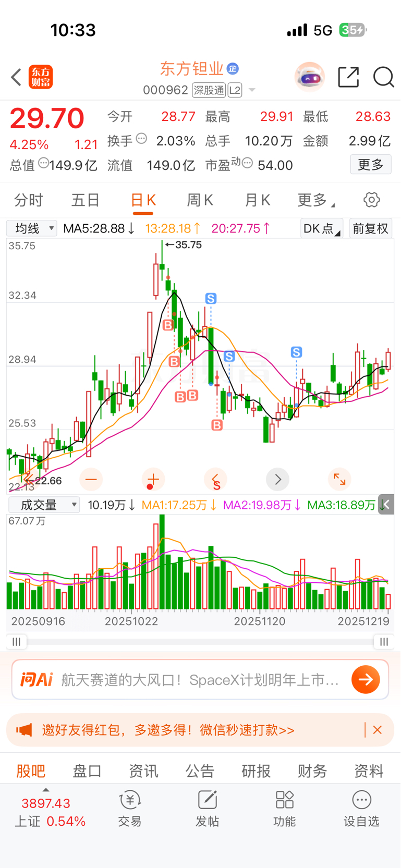The image size is (401, 868).
Task: Expand 上证 index ticker arrow
Action: coord(46,790)
